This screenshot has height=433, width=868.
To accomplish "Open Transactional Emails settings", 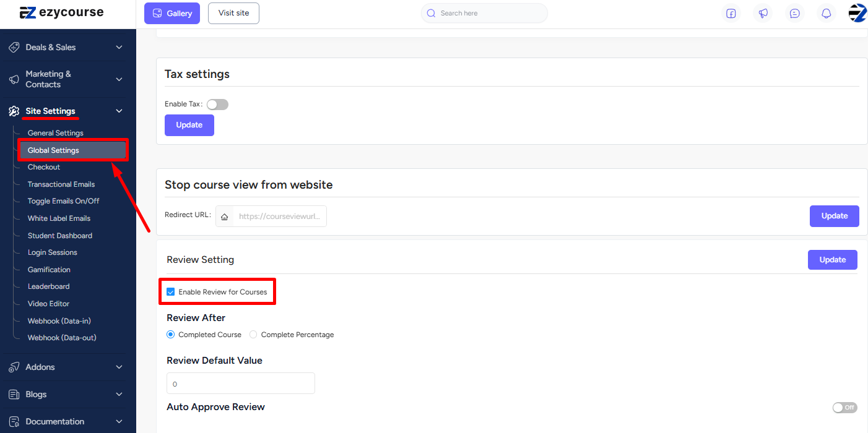I will pyautogui.click(x=61, y=184).
